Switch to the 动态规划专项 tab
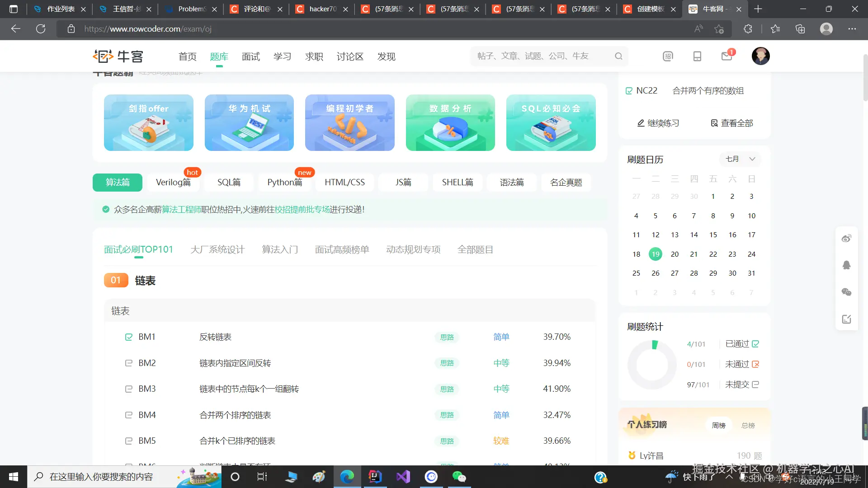 click(413, 249)
